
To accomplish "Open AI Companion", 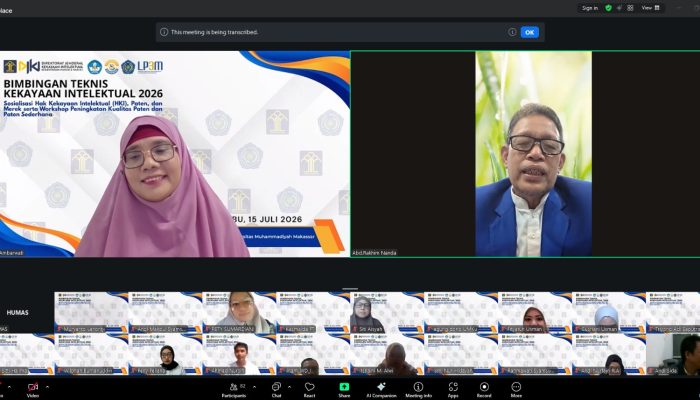I will coord(381,389).
